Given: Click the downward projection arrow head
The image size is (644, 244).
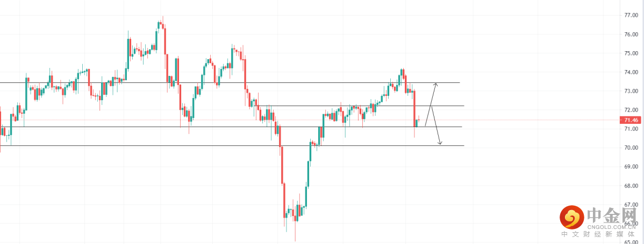Looking at the screenshot, I should pyautogui.click(x=440, y=143).
